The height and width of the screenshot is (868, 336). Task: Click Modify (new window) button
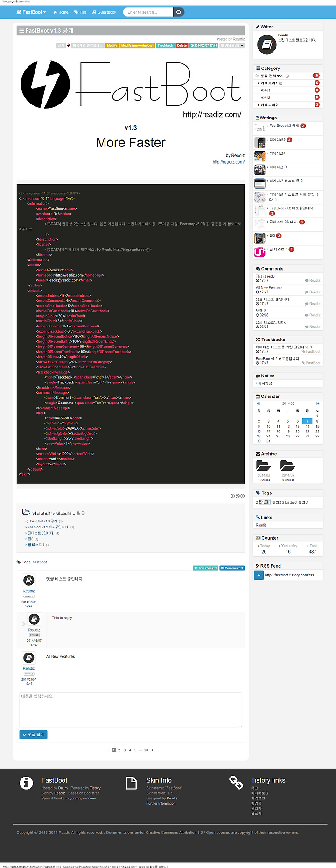coord(137,46)
